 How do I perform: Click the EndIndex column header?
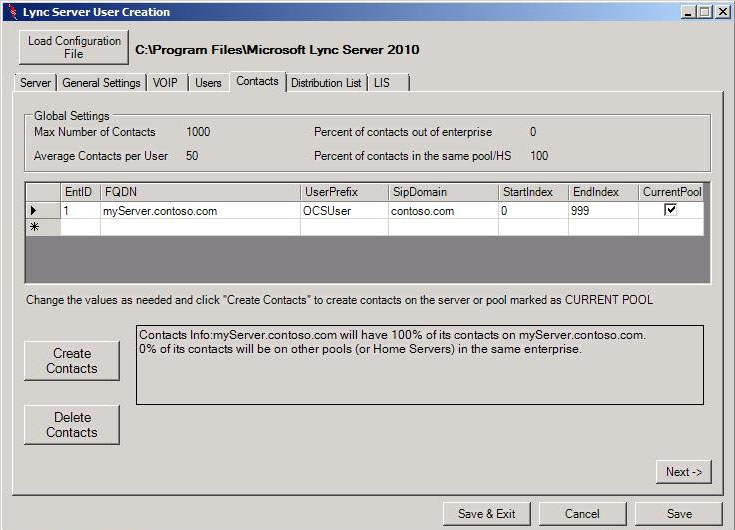coord(603,192)
